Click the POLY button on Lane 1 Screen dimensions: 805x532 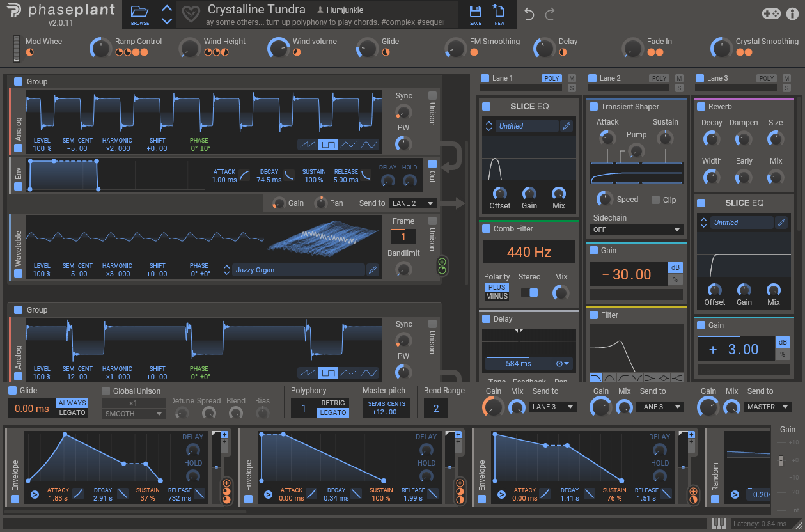551,78
